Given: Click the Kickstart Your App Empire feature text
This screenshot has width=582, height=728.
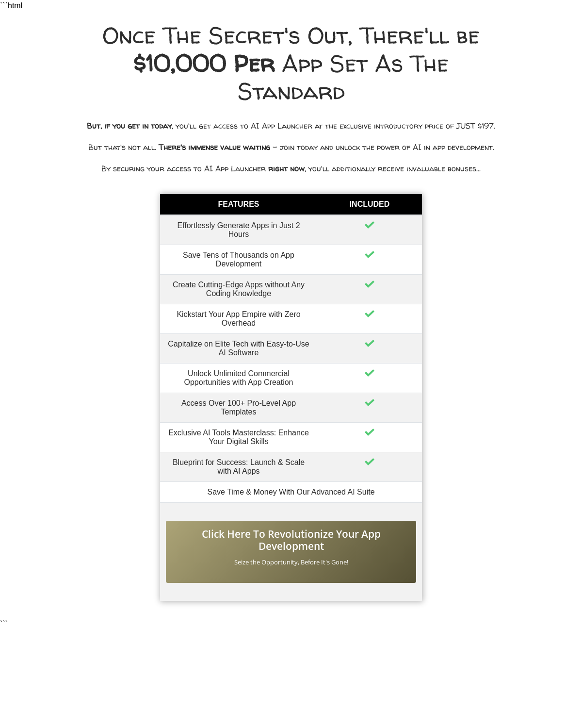Looking at the screenshot, I should point(239,319).
